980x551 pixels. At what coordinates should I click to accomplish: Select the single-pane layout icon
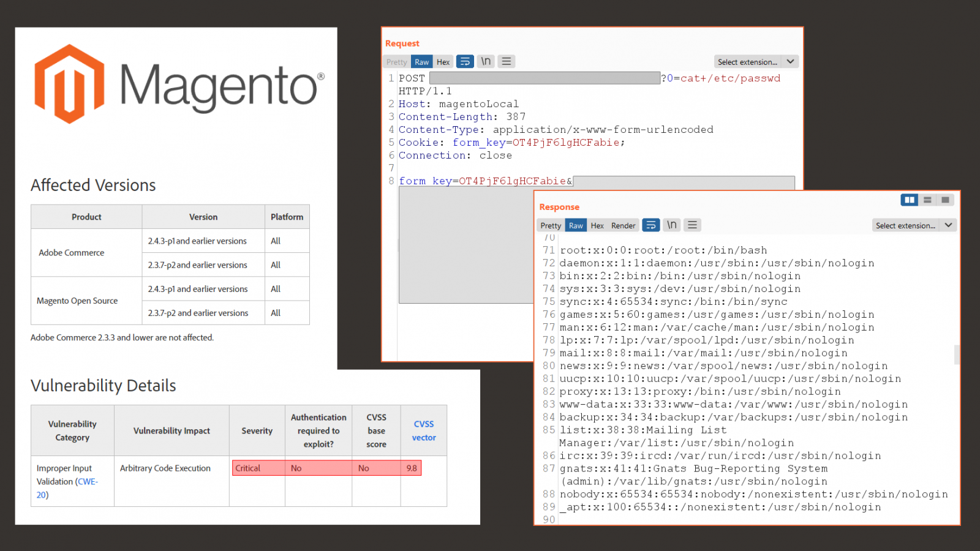(945, 200)
